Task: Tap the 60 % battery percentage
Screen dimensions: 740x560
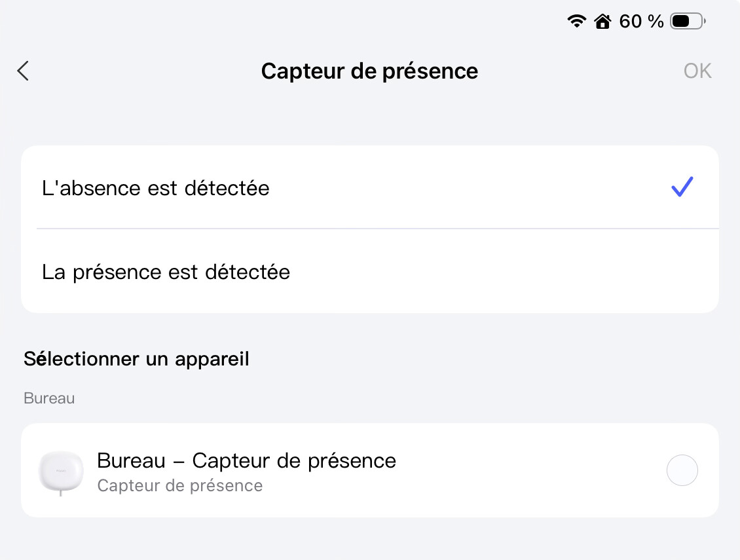Action: coord(641,22)
